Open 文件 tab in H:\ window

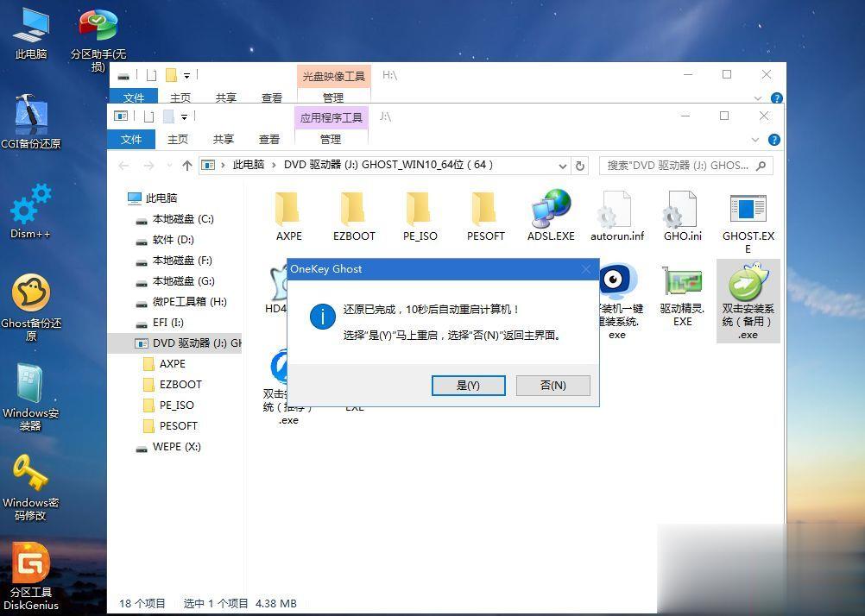tap(134, 97)
